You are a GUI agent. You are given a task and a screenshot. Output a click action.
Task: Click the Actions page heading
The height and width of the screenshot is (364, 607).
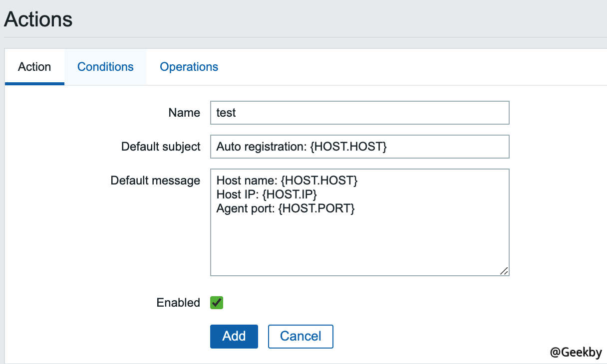(38, 19)
